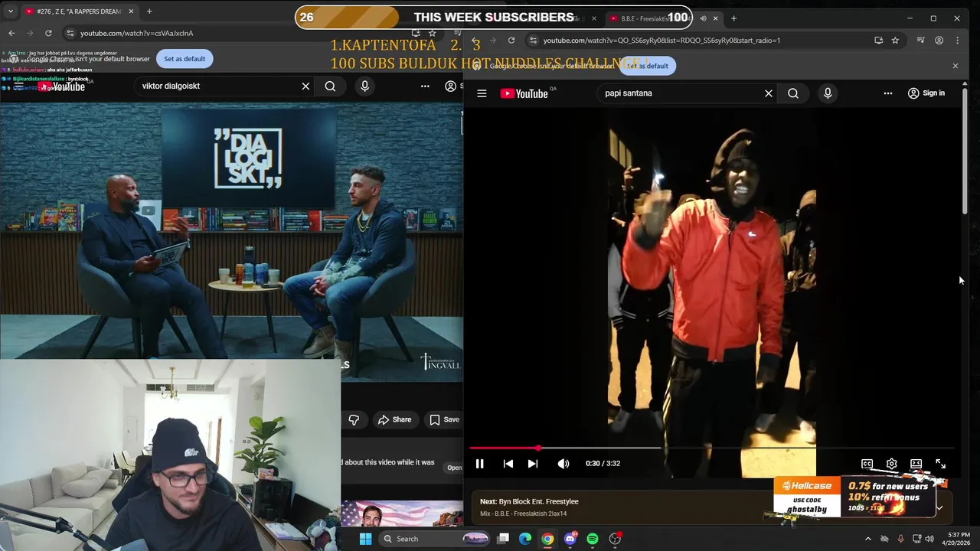This screenshot has height=551, width=980.
Task: Close the '#276, Z E' tab in the left window
Action: [x=131, y=11]
